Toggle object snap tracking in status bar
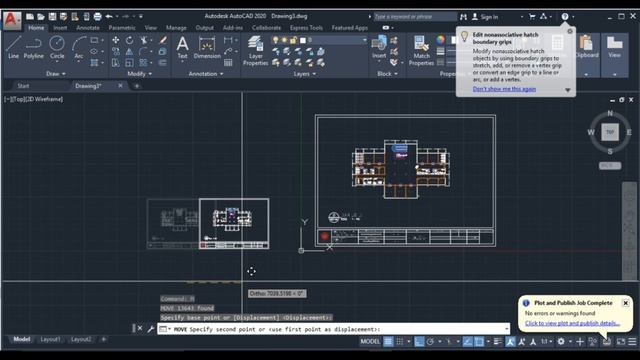Viewport: 640px width, 360px height. coord(467,342)
